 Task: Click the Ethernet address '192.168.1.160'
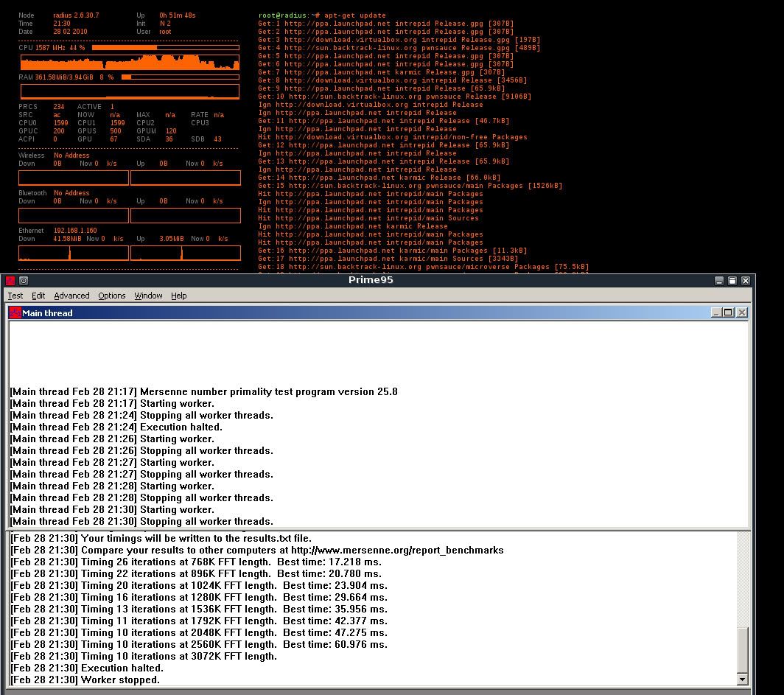point(75,231)
